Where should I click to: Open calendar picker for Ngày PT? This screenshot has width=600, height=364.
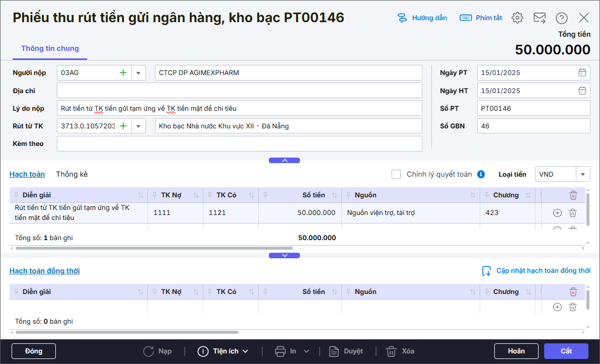pos(582,73)
